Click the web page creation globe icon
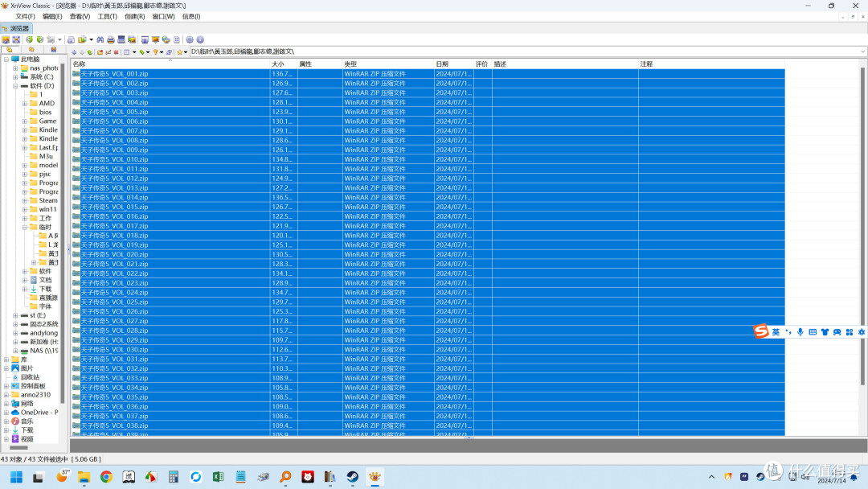The width and height of the screenshot is (868, 489). pyautogui.click(x=166, y=39)
